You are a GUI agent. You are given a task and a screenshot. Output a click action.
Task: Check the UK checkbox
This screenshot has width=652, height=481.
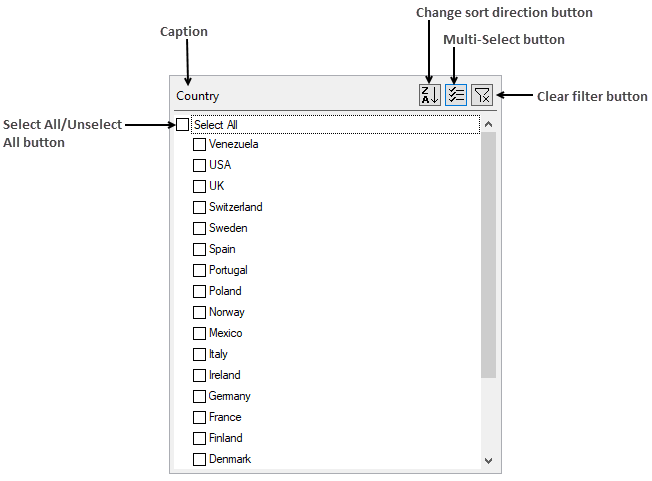(200, 186)
